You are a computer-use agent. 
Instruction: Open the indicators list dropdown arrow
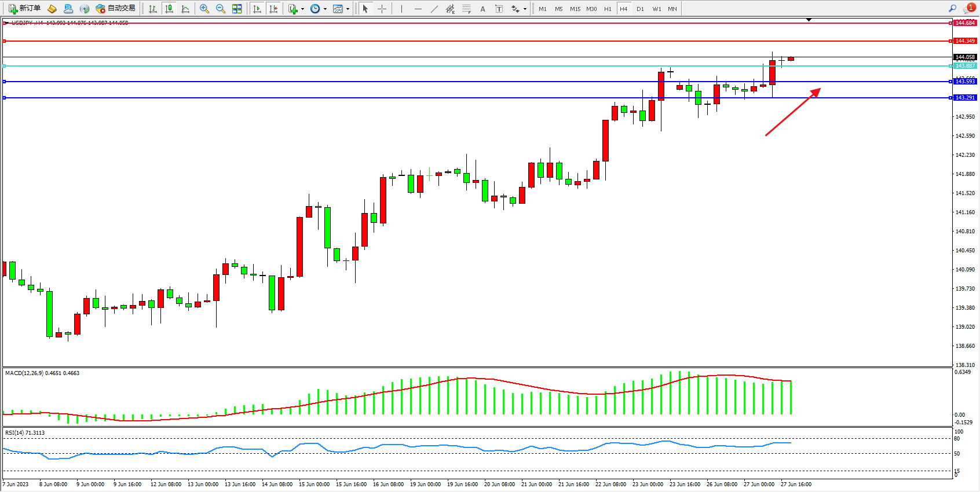[302, 9]
